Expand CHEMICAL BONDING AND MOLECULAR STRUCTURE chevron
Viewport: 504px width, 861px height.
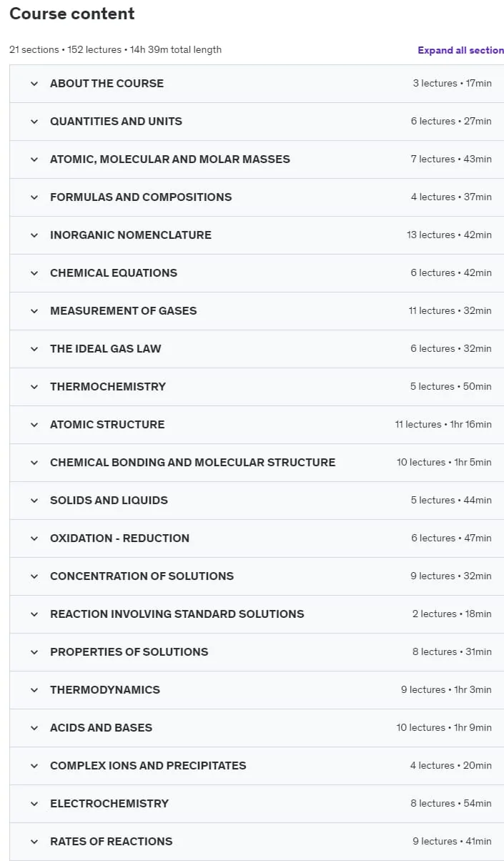(x=34, y=463)
